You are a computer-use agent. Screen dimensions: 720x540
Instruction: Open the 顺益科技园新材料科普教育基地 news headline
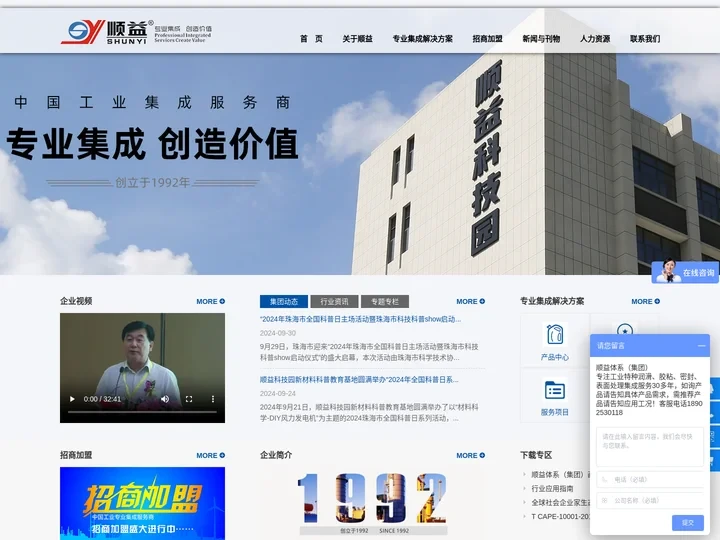click(x=359, y=379)
